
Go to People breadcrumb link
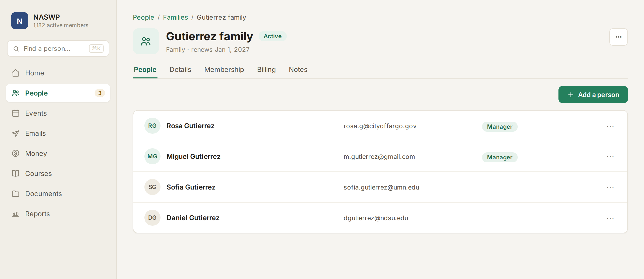(x=143, y=17)
